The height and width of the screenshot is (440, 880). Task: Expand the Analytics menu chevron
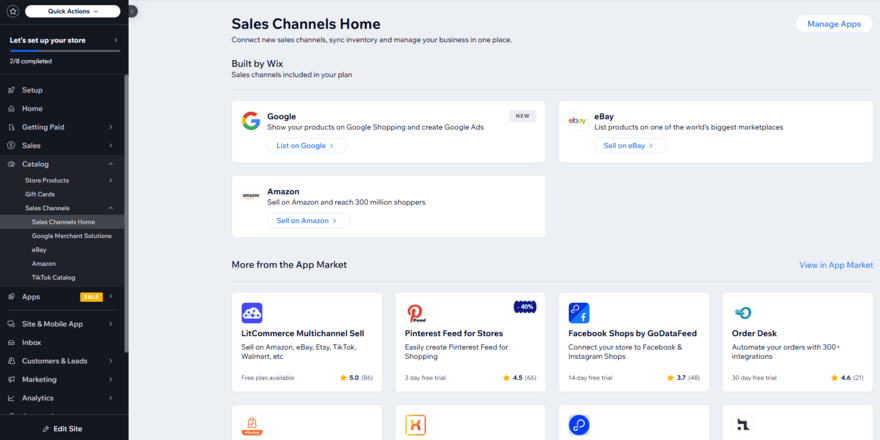pyautogui.click(x=111, y=398)
